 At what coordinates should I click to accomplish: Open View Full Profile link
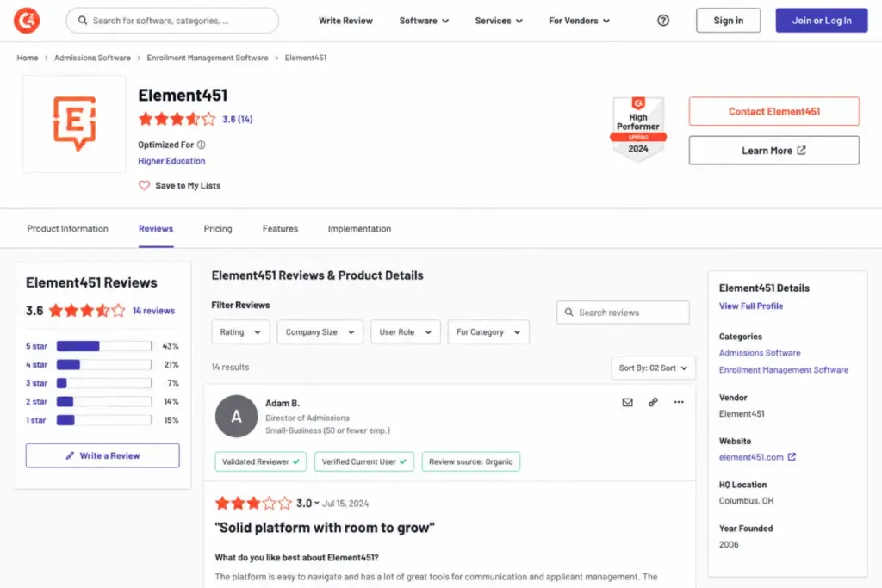pyautogui.click(x=751, y=306)
